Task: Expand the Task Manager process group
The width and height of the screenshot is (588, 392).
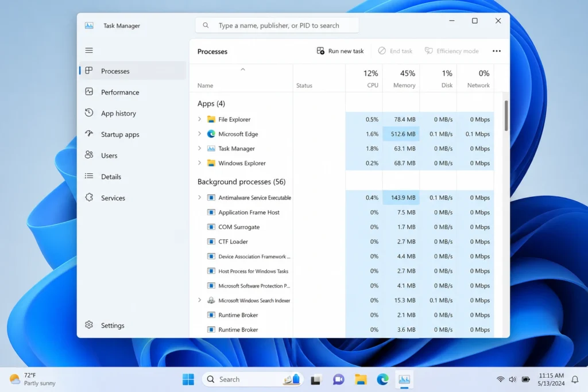Action: (x=199, y=149)
